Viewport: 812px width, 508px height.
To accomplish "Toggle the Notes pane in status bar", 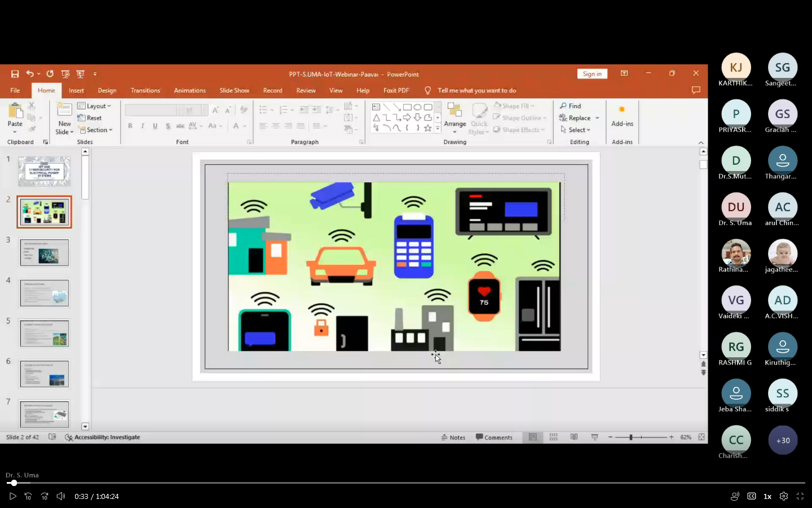I will [x=453, y=437].
